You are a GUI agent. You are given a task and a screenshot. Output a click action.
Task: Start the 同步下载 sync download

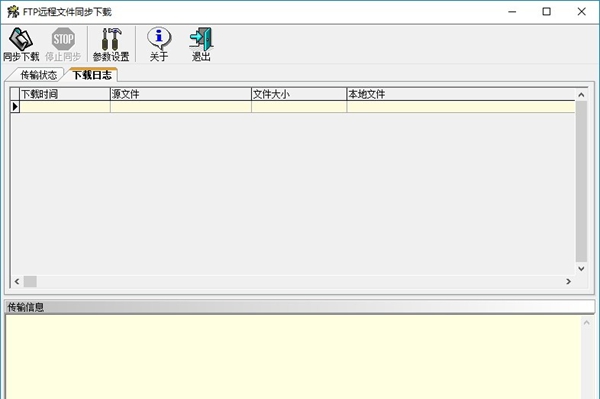(x=21, y=44)
